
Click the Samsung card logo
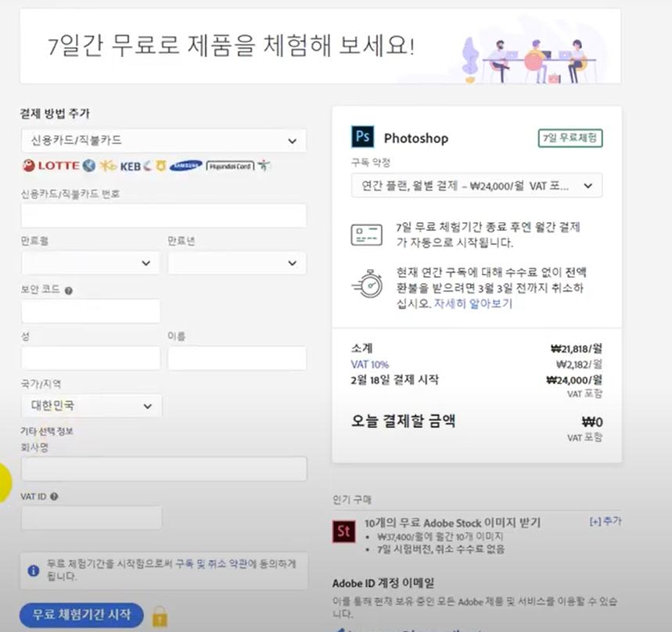185,166
